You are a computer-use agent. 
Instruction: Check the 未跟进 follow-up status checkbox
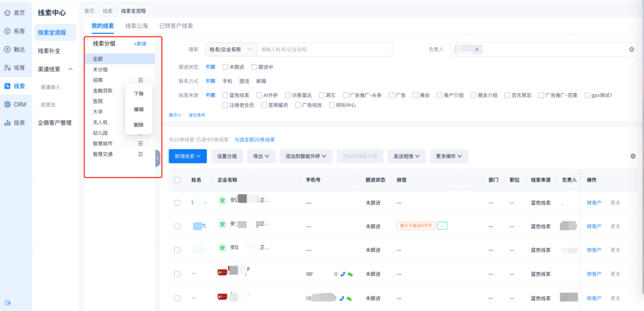pos(225,67)
